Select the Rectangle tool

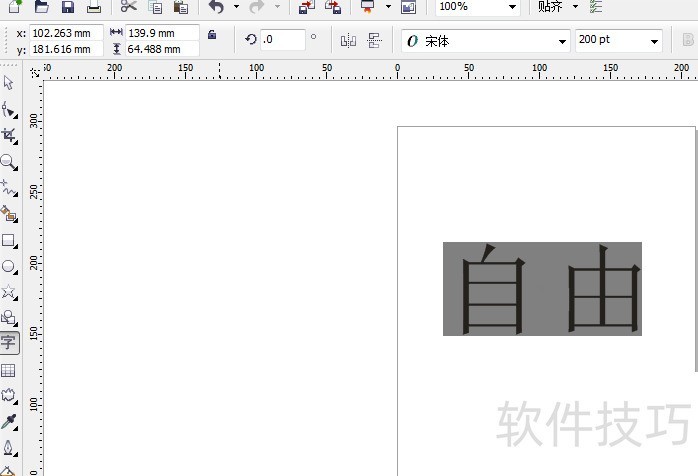(x=9, y=240)
